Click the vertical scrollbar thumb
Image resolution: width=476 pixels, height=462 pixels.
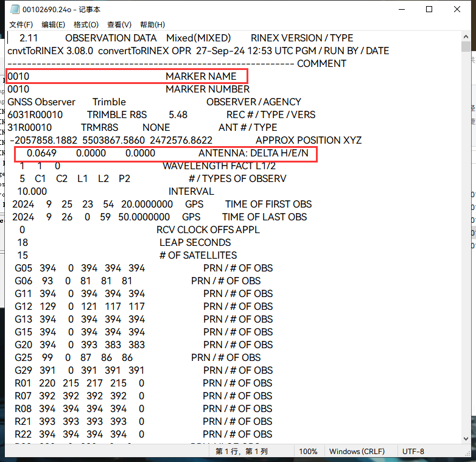click(x=466, y=47)
